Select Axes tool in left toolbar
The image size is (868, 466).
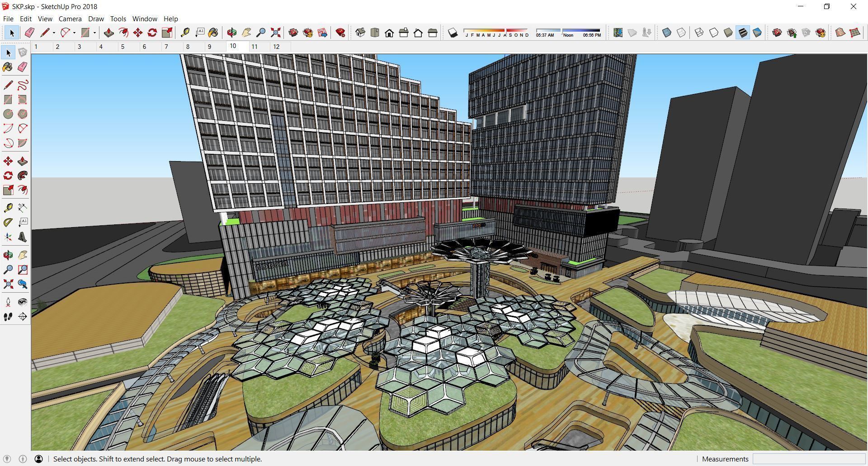coord(8,237)
